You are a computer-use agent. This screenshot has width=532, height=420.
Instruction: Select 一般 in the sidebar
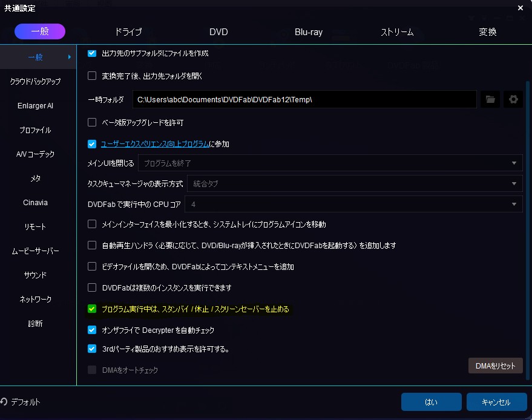(x=38, y=57)
